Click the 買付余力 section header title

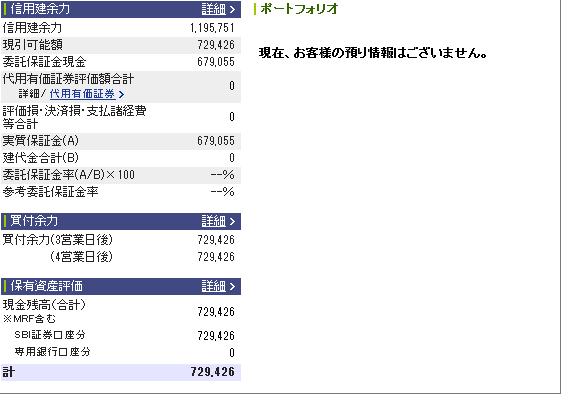tap(34, 221)
